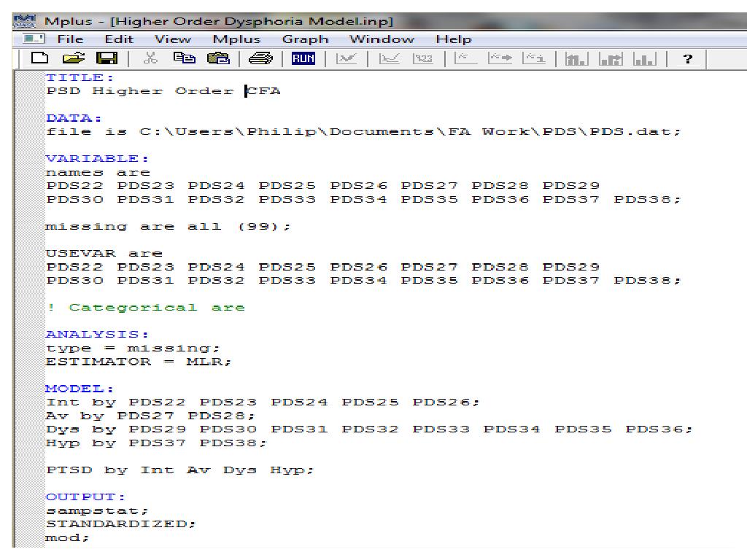
Task: Open a file with the folder icon
Action: click(74, 58)
